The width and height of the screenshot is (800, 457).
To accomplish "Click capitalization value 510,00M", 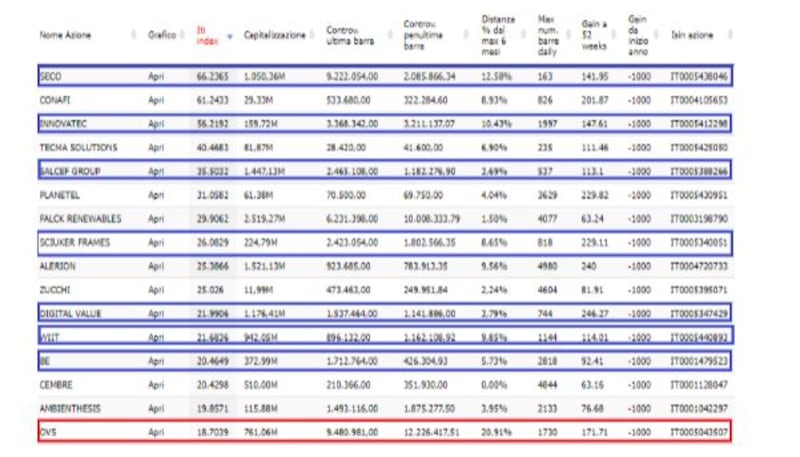I will pyautogui.click(x=261, y=385).
